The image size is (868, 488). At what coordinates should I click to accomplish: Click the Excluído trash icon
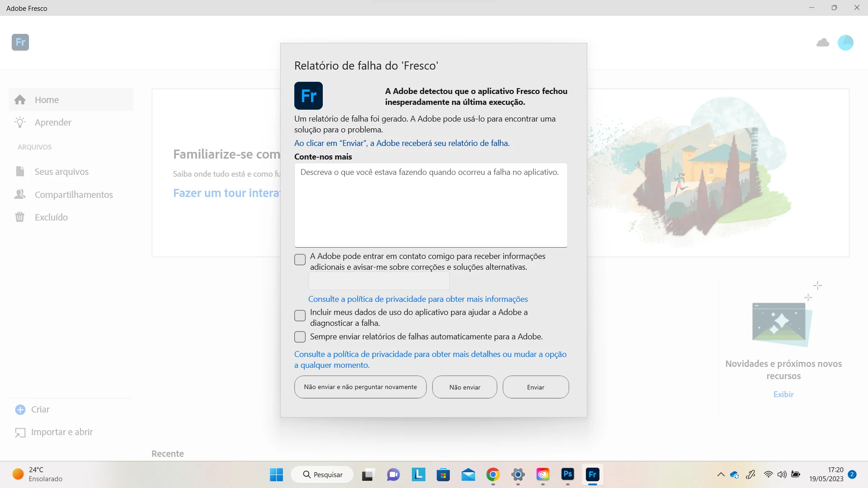pos(20,217)
